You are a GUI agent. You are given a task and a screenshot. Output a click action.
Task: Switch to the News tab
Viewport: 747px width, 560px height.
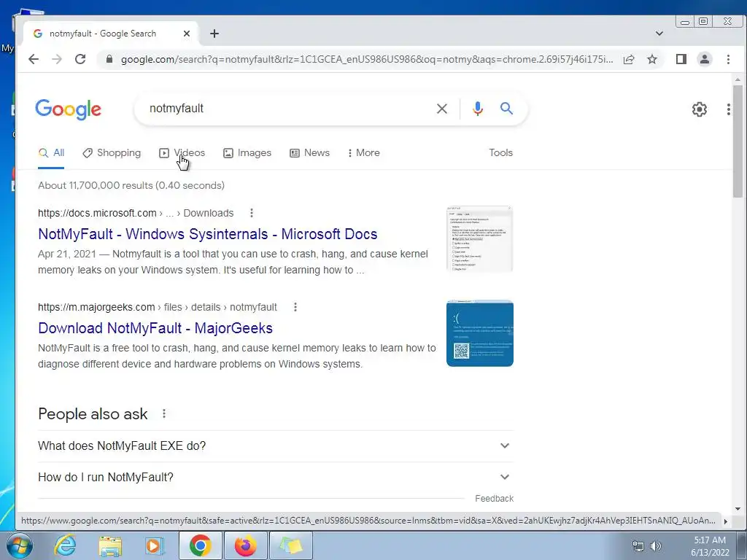click(309, 153)
